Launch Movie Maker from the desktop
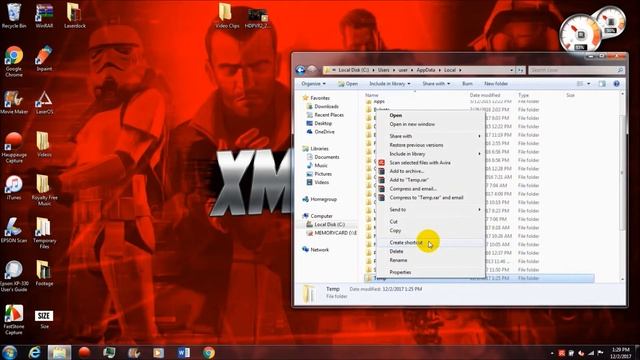 coord(14,102)
